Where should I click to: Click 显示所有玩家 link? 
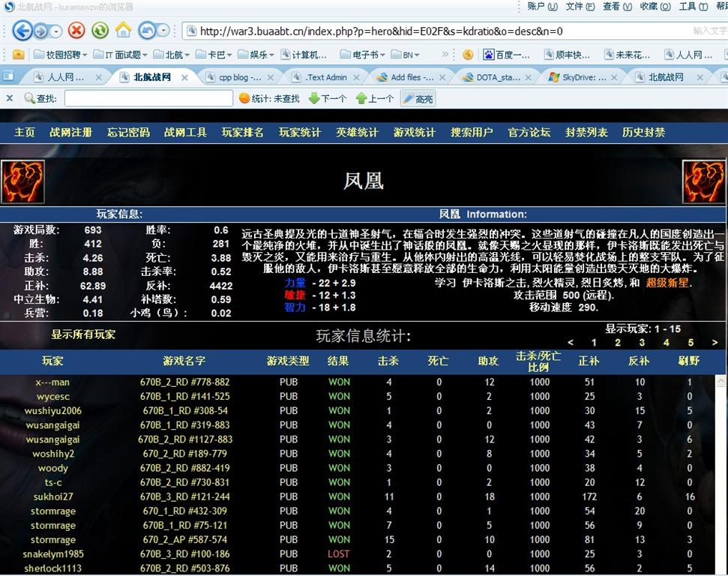point(83,334)
